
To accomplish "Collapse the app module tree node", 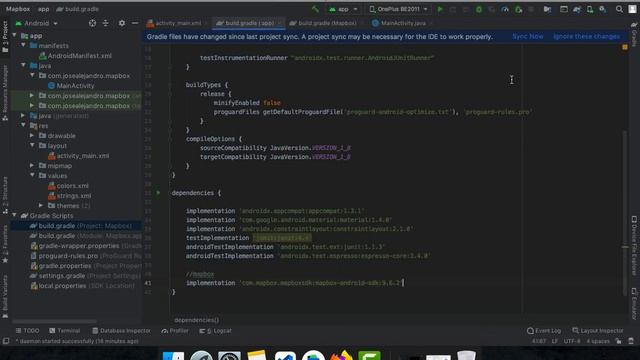I will coord(15,36).
